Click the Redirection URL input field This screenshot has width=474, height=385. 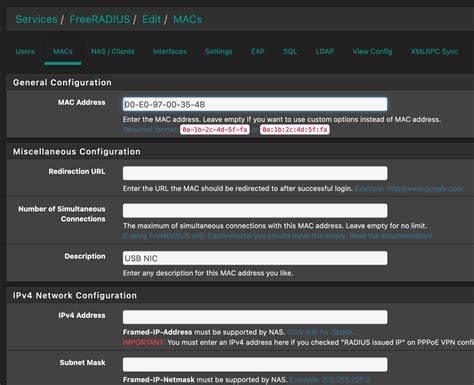[x=255, y=173]
